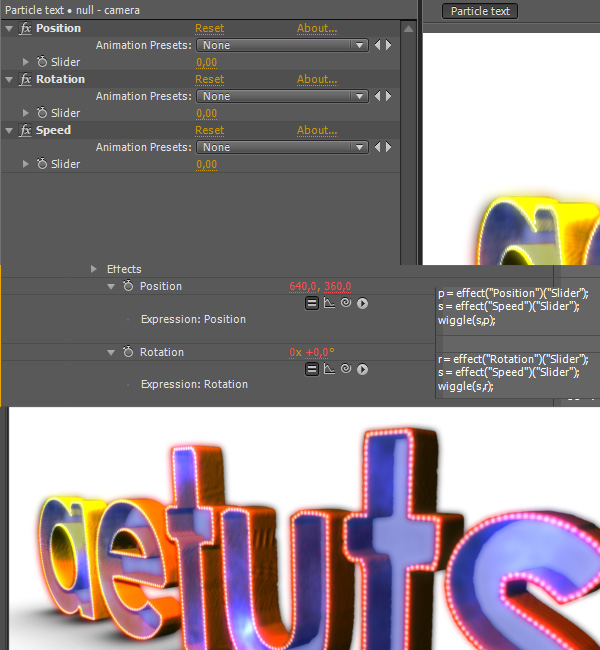Select next animation preset for Speed effect
The height and width of the screenshot is (650, 600).
tap(389, 147)
